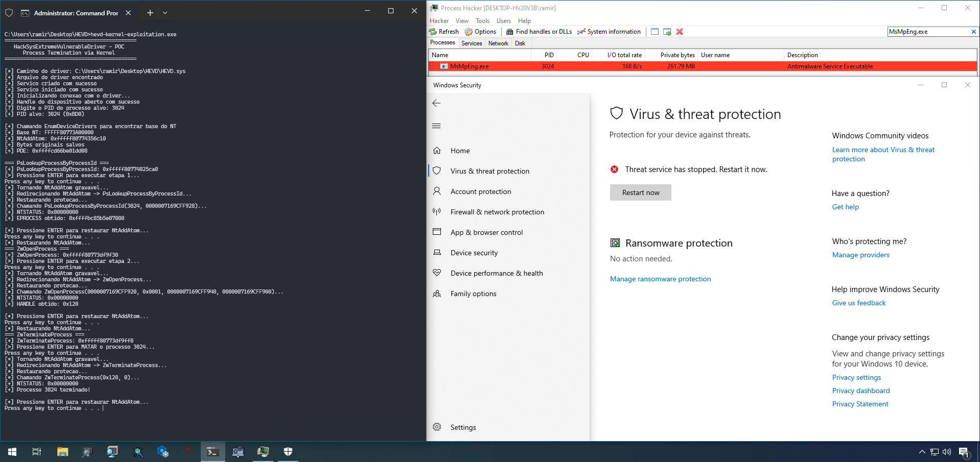Open Privacy settings link
Screen dimensions: 980x462
pyautogui.click(x=856, y=377)
